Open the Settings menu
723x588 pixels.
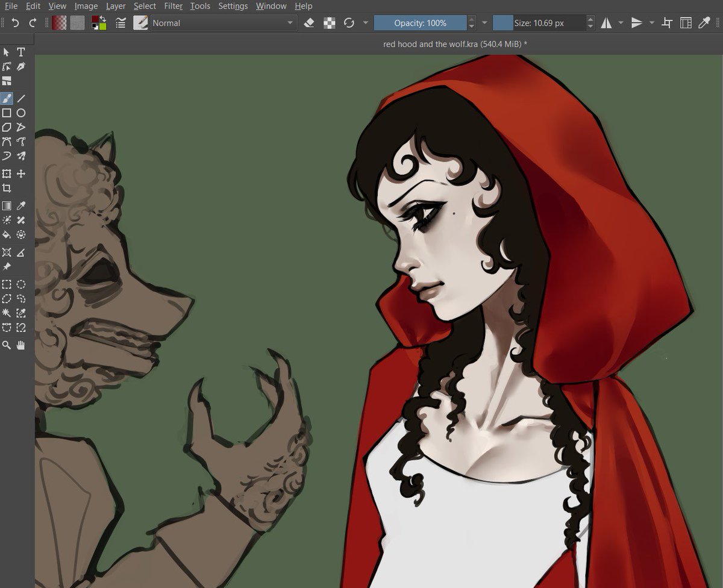point(233,6)
